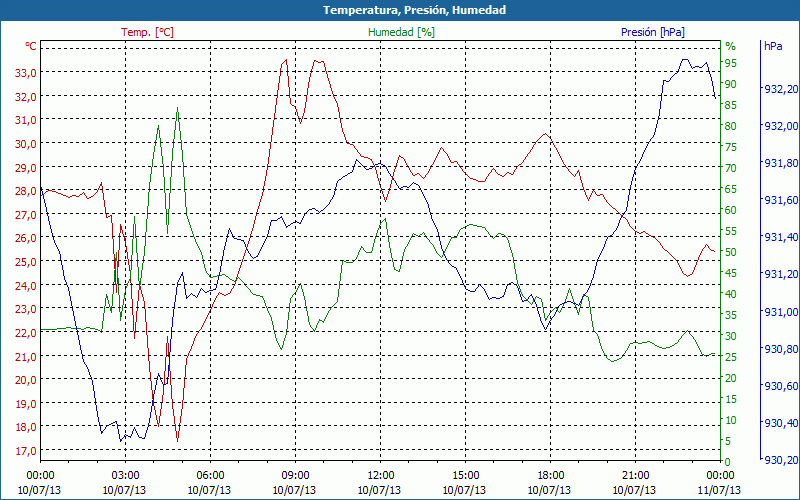Image resolution: width=800 pixels, height=500 pixels.
Task: Click the 931,00 pressure axis value
Action: point(781,312)
